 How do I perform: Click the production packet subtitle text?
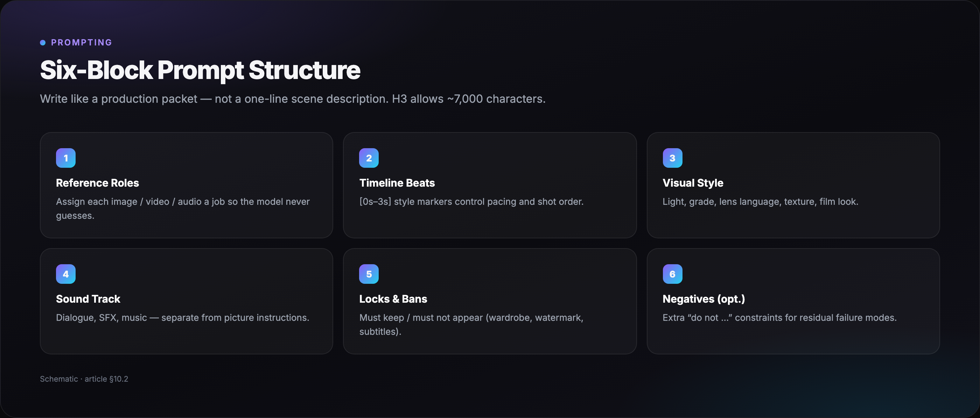pyautogui.click(x=293, y=99)
